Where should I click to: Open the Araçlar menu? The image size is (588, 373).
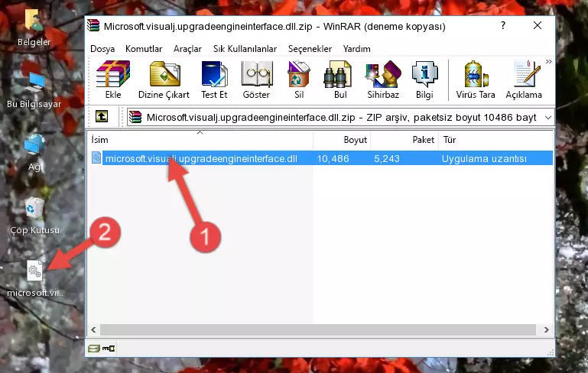pos(187,49)
